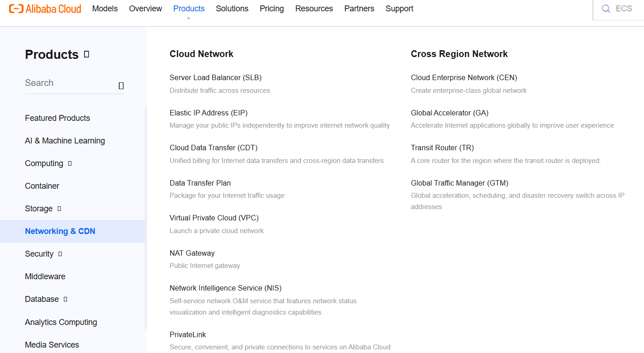Open the Data Transfer Plan link
The width and height of the screenshot is (644, 353).
[x=200, y=183]
